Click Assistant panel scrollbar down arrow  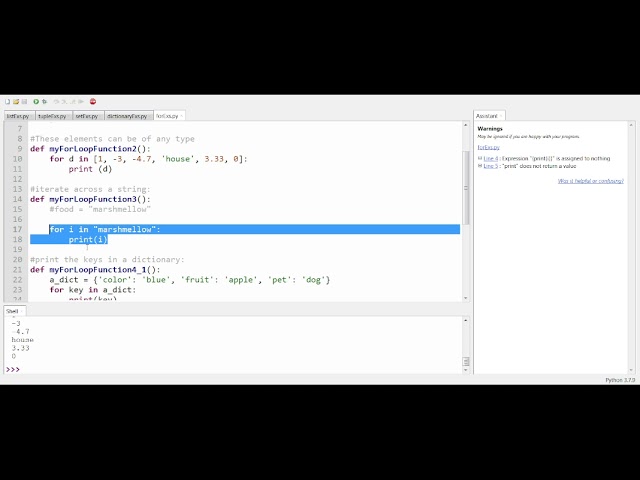point(631,370)
